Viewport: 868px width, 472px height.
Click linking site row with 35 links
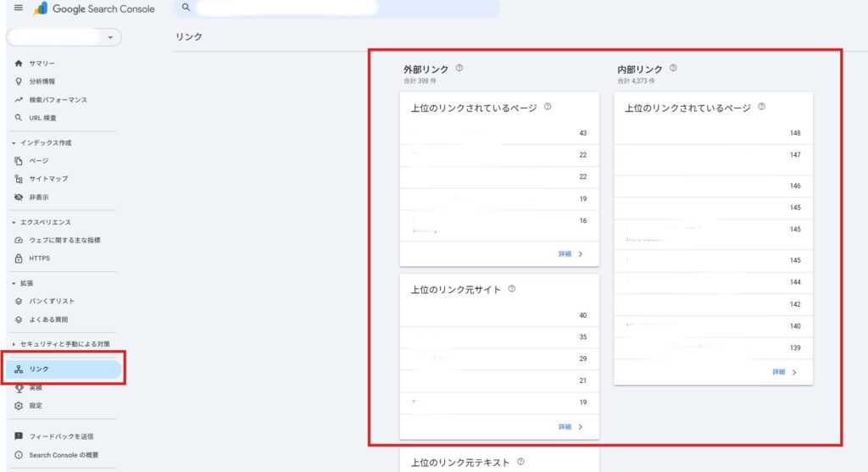tap(499, 337)
